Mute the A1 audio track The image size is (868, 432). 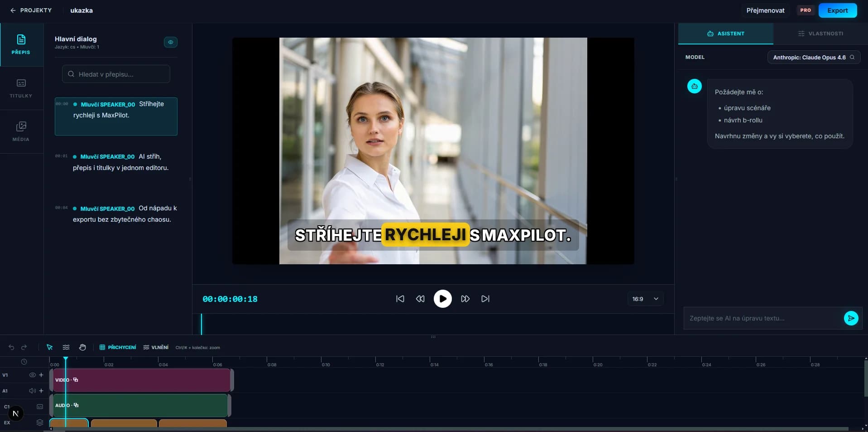pos(32,391)
